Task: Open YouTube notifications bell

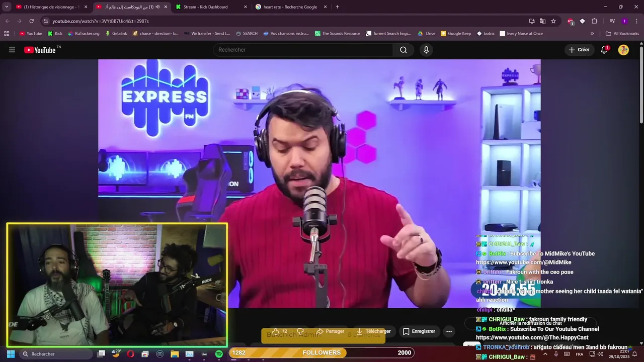Action: 604,50
